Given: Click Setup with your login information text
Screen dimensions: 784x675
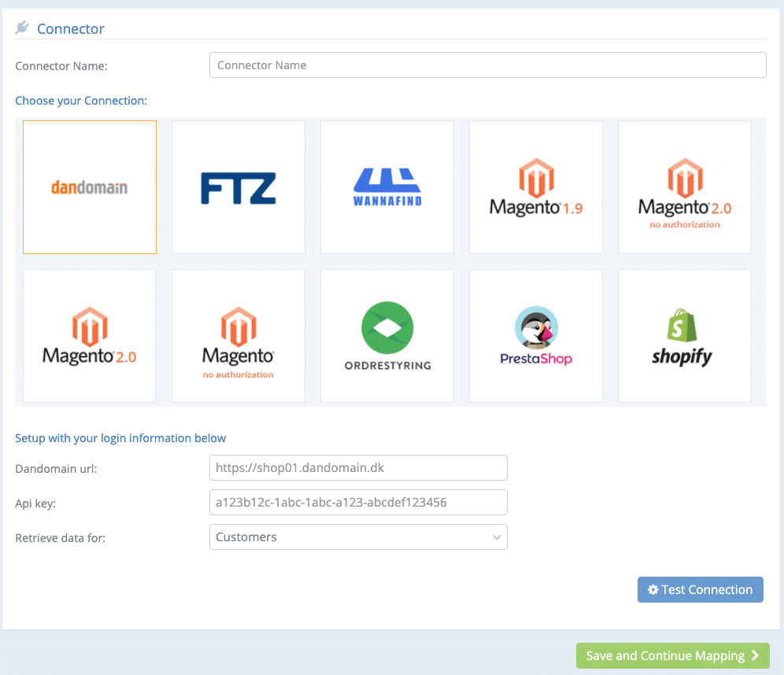Looking at the screenshot, I should click(120, 438).
